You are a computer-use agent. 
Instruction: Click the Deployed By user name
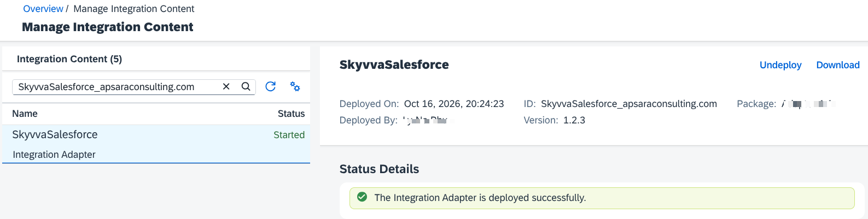(x=425, y=120)
